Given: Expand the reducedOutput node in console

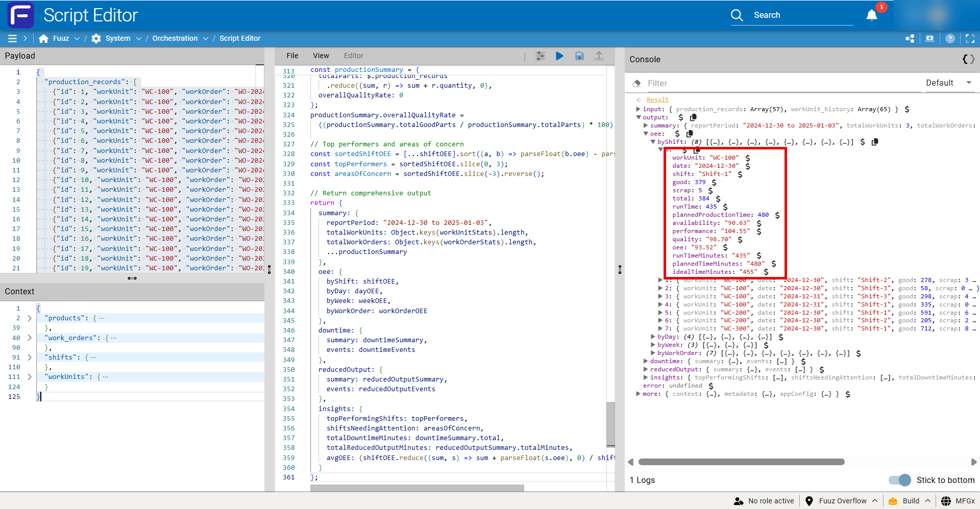Looking at the screenshot, I should (x=646, y=369).
